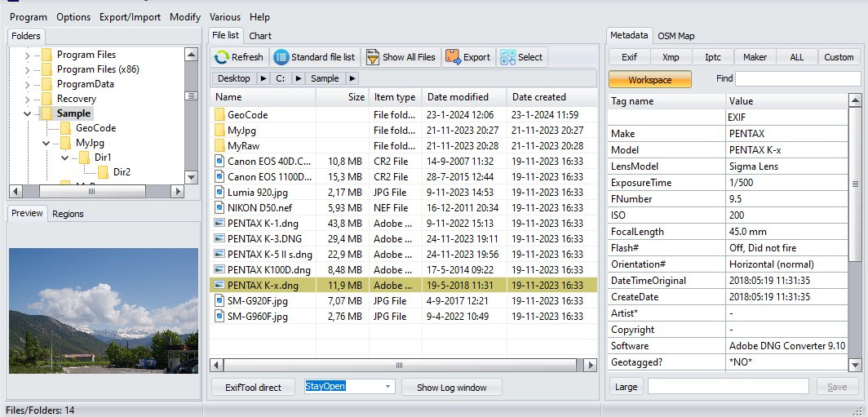
Task: Select the PENTAX K-3.DNG file row
Action: (404, 239)
